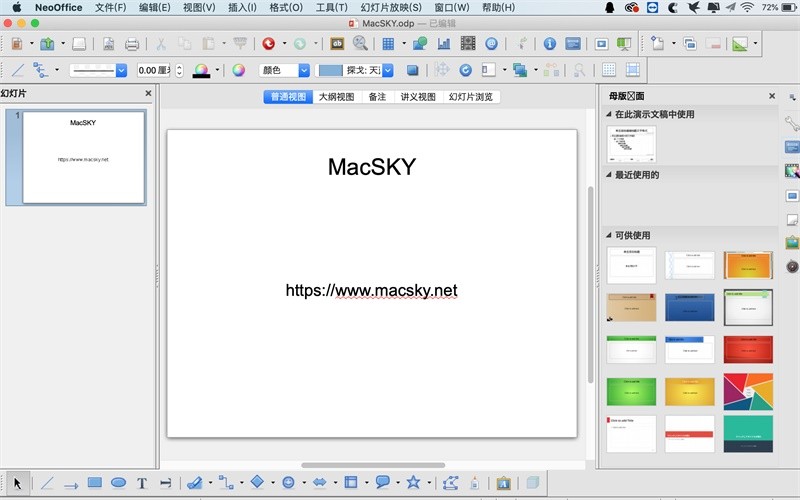
Task: Switch to the 备注 tab
Action: tap(378, 97)
